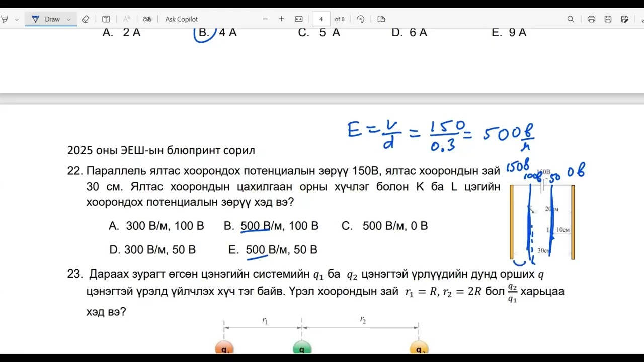Click answer option A. 2 A

click(x=121, y=33)
